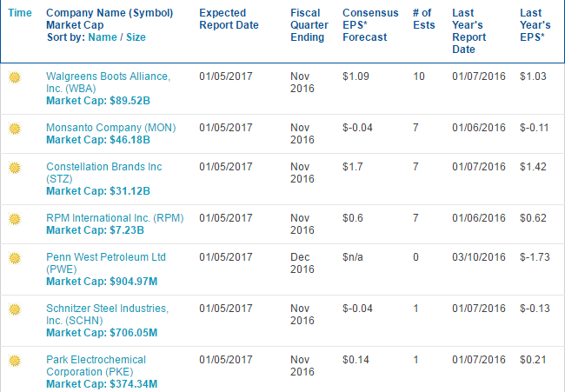
Task: Open Constellation Brands Inc (STZ) link
Action: pos(104,173)
